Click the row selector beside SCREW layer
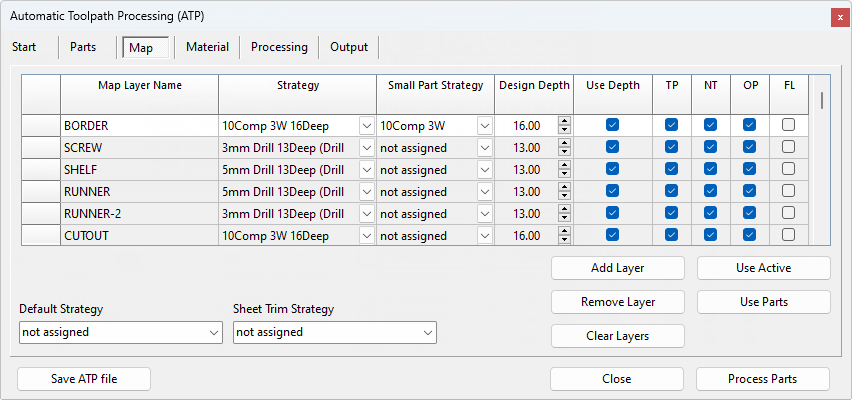Screen dimensions: 852x400 point(40,148)
